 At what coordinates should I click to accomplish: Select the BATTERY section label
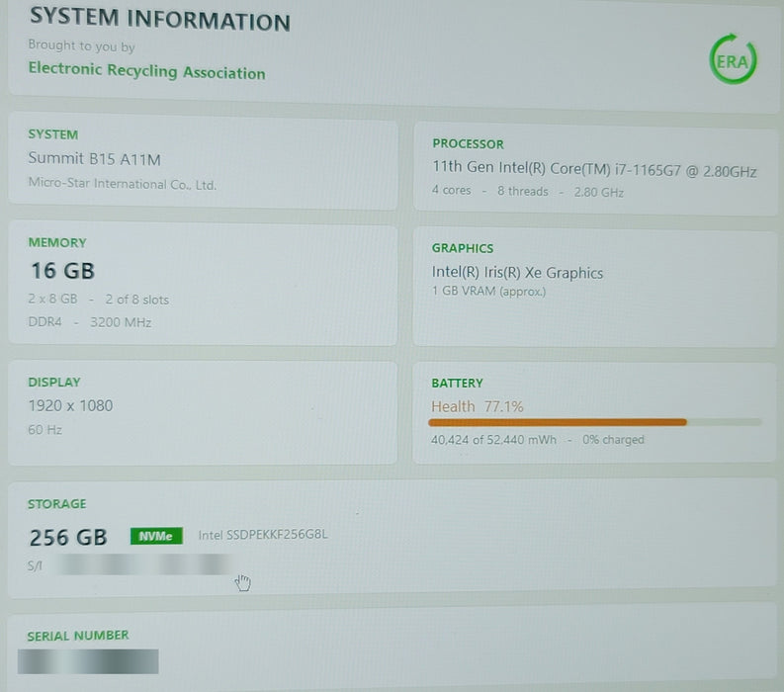pyautogui.click(x=458, y=383)
